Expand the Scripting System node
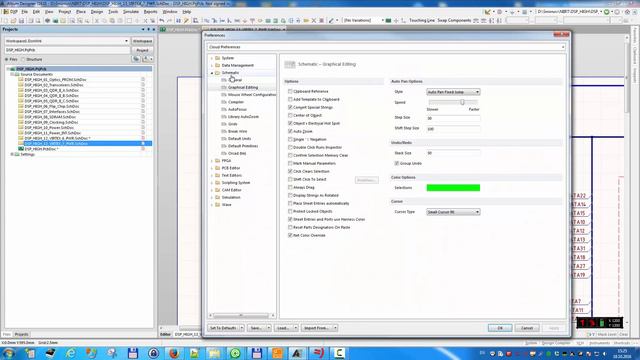The height and width of the screenshot is (360, 640). tap(212, 183)
